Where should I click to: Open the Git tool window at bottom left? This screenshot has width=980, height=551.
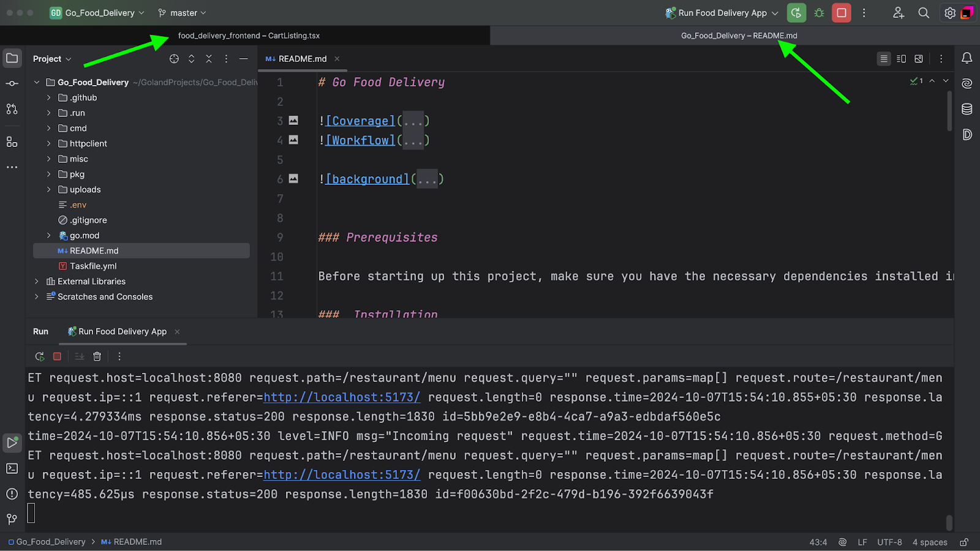pyautogui.click(x=12, y=519)
